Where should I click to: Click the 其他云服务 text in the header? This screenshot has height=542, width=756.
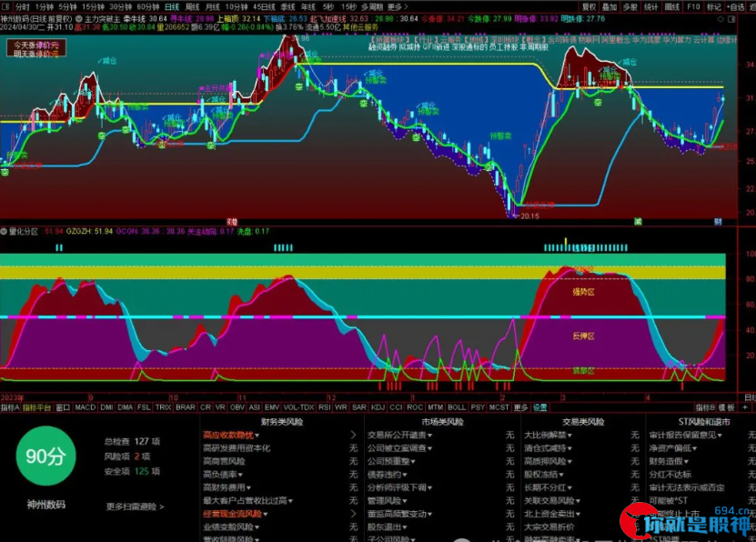coord(360,27)
